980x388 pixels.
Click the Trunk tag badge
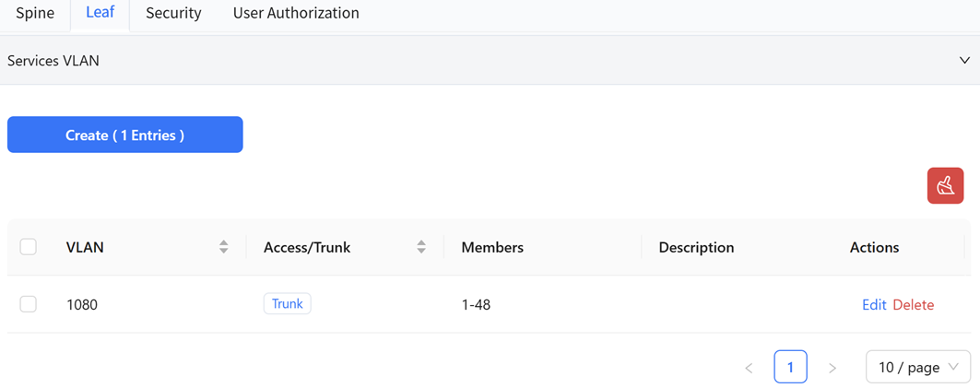click(288, 303)
